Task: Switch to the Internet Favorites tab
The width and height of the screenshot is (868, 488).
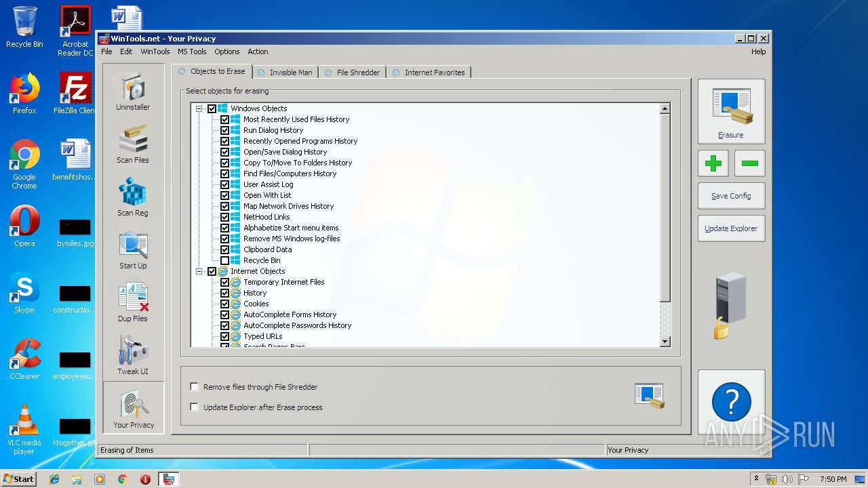Action: pos(429,73)
